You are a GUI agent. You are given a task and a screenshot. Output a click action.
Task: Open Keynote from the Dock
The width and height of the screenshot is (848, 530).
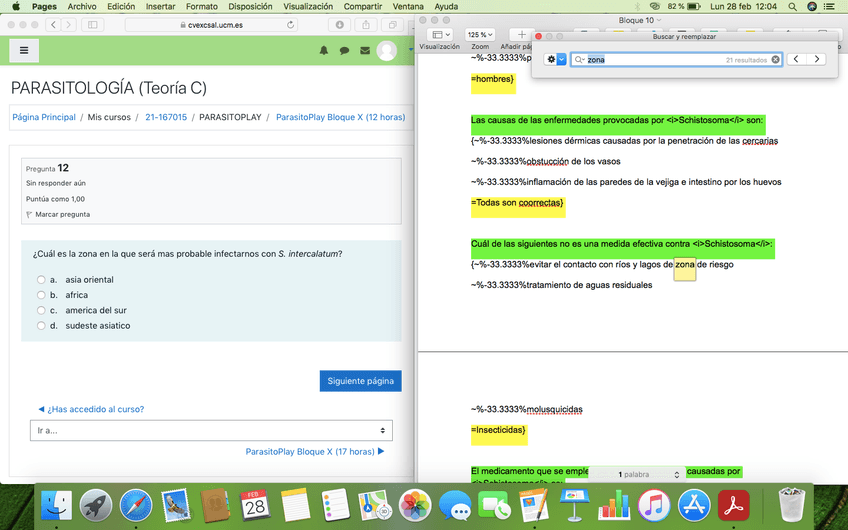coord(575,505)
